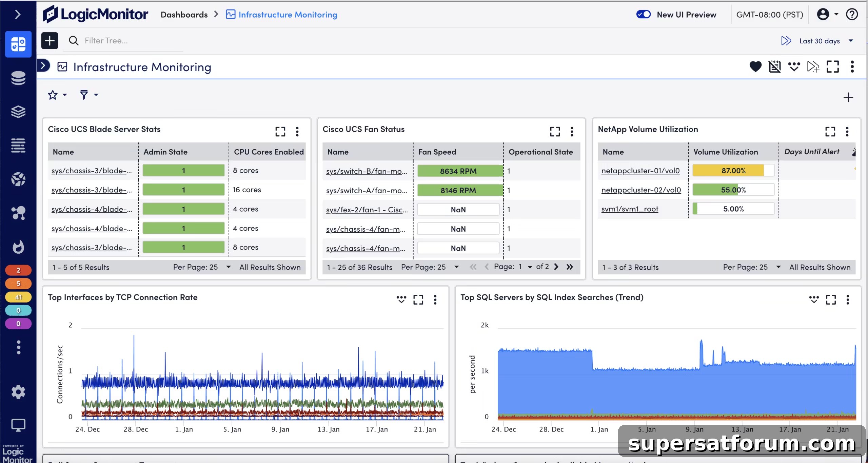Click the 8634 RPM fan speed bar
The width and height of the screenshot is (868, 463).
pos(460,171)
